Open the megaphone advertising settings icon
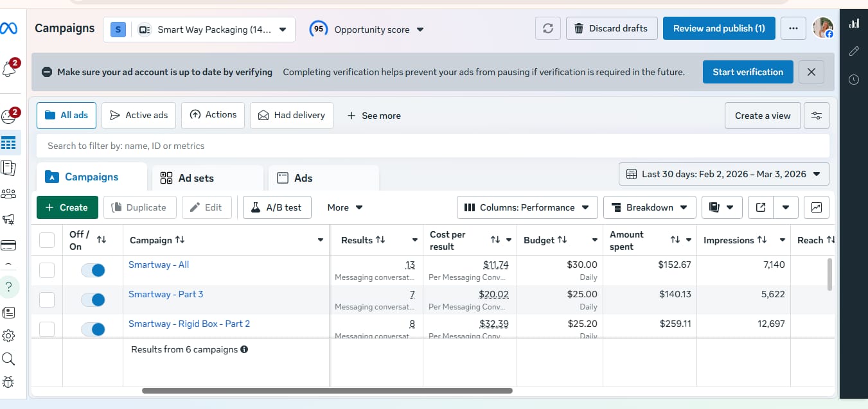The height and width of the screenshot is (409, 868). (9, 220)
